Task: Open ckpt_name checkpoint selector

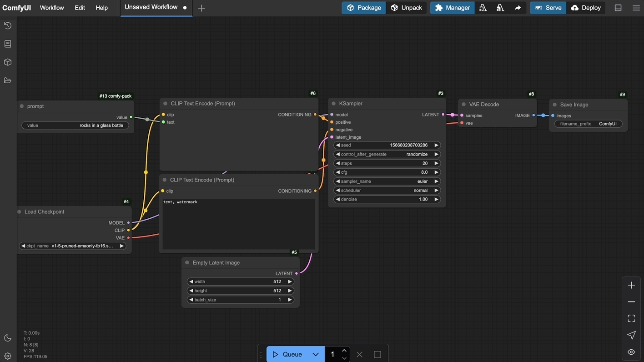Action: [72, 246]
